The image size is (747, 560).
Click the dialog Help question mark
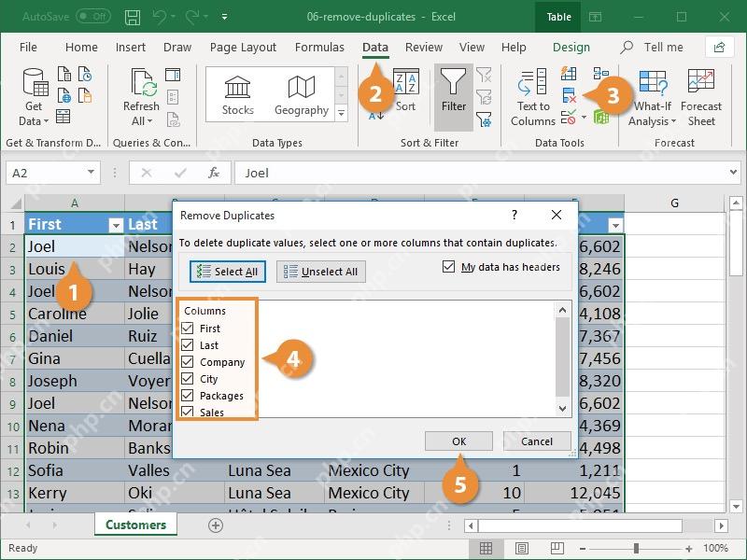[514, 215]
